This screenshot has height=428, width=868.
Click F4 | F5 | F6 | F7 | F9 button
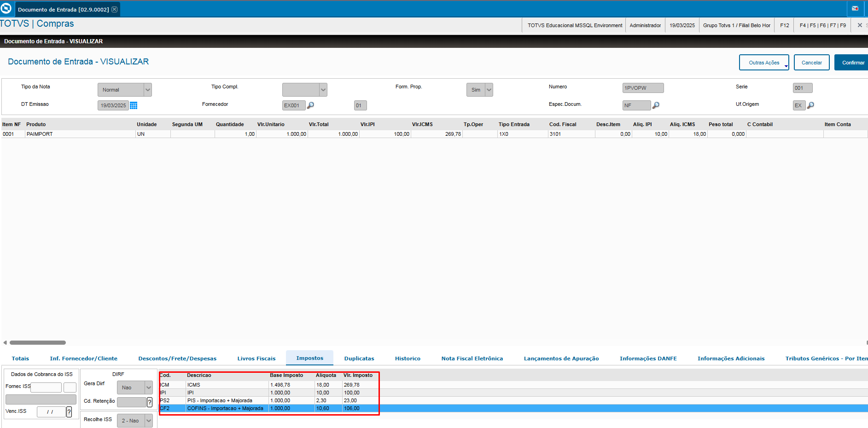click(x=823, y=25)
